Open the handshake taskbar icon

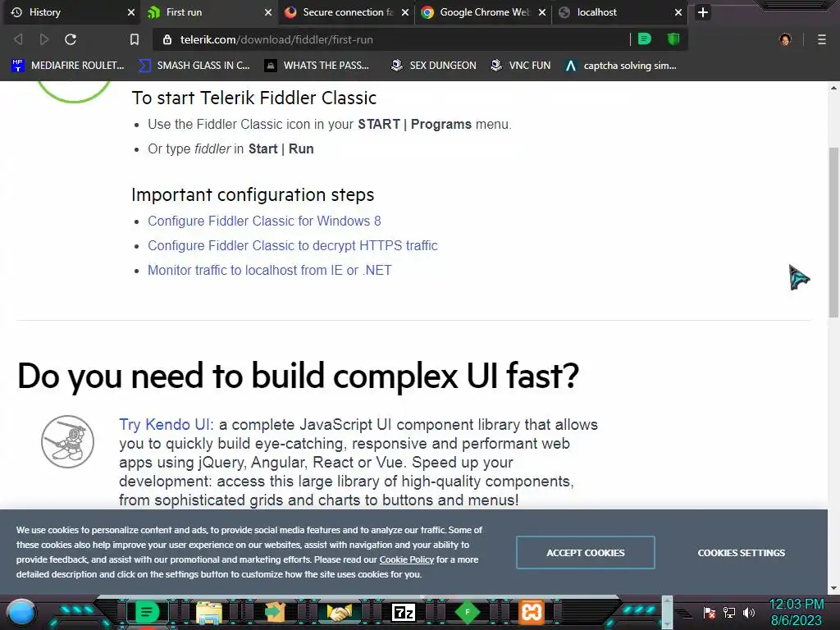point(339,612)
